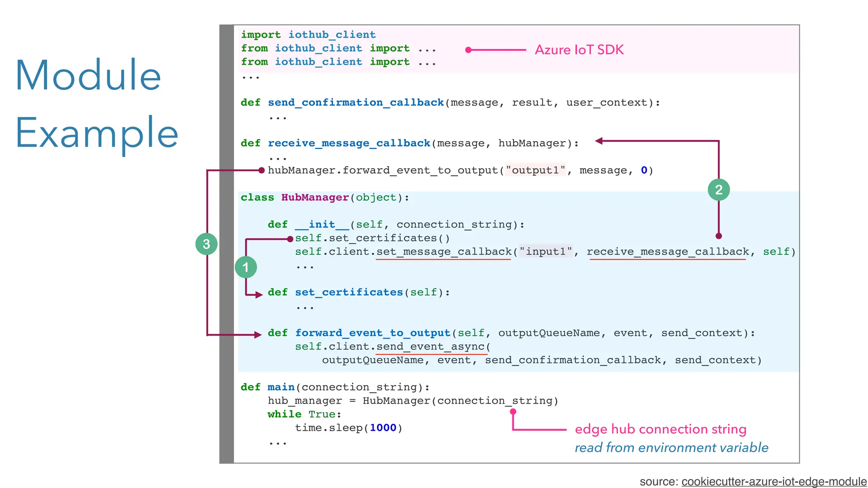Screen dimensions: 868x488
Task: Click the edge hub connection string annotation
Action: (660, 429)
